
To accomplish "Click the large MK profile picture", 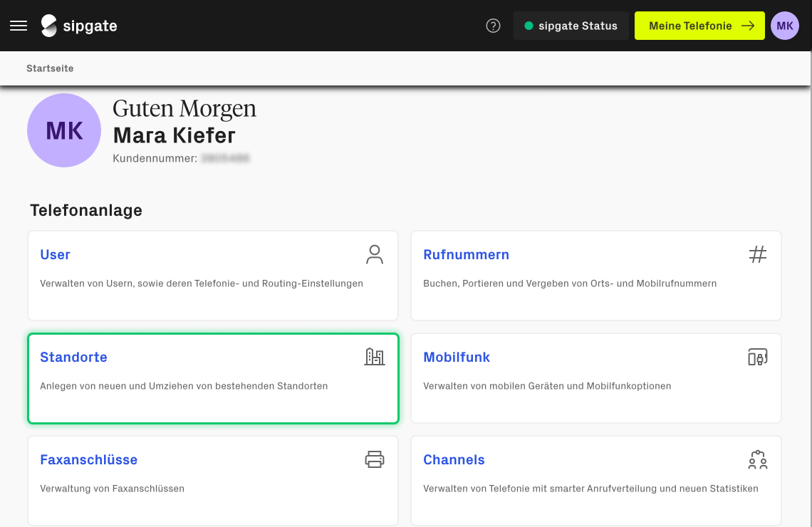I will click(x=64, y=130).
